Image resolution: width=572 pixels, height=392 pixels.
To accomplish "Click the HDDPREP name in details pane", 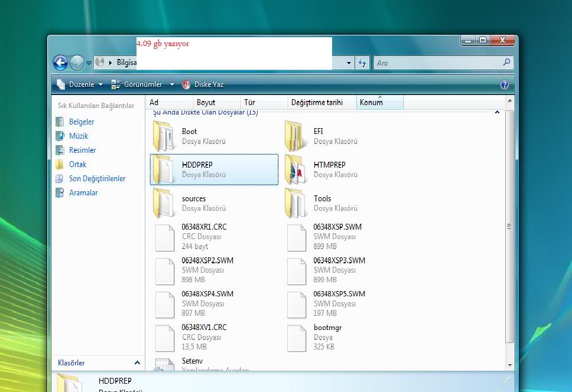I will pos(115,381).
